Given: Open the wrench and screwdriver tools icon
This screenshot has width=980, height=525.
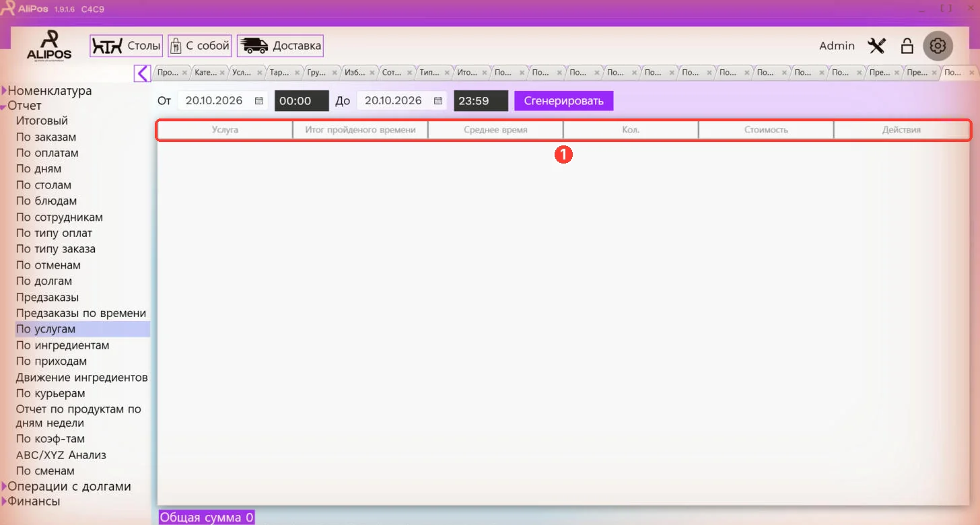Looking at the screenshot, I should pos(877,46).
